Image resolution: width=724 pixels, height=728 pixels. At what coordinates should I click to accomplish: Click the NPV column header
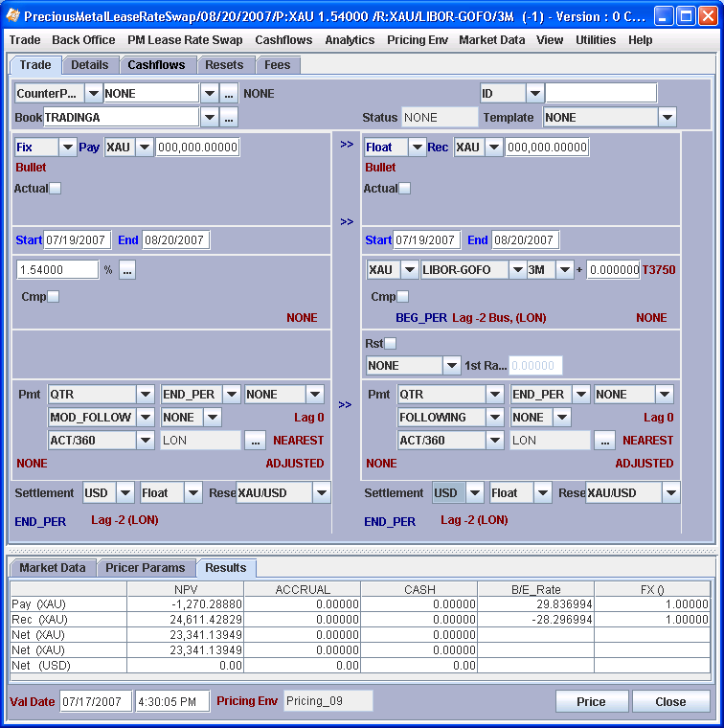pyautogui.click(x=186, y=590)
